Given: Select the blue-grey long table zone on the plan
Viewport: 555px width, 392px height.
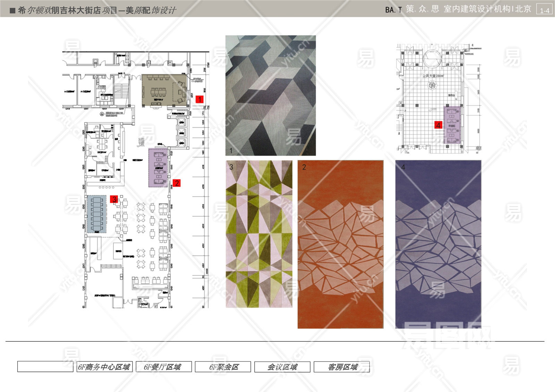Looking at the screenshot, I should (97, 214).
